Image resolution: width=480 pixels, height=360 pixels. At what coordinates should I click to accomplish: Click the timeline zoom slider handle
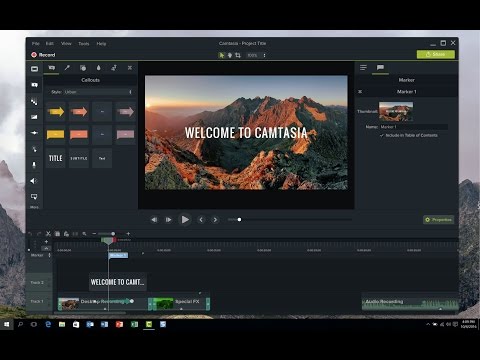pos(113,234)
